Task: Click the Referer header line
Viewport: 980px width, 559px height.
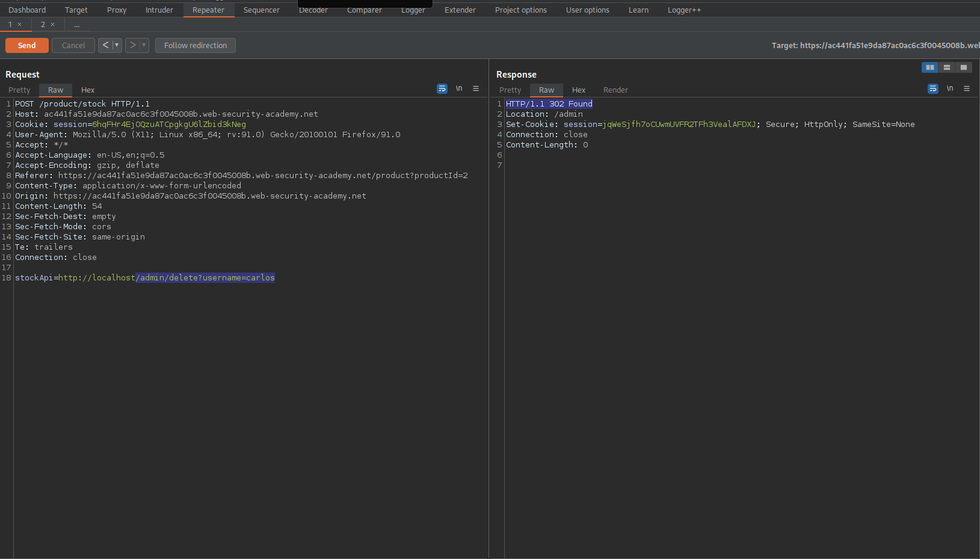Action: pos(241,176)
